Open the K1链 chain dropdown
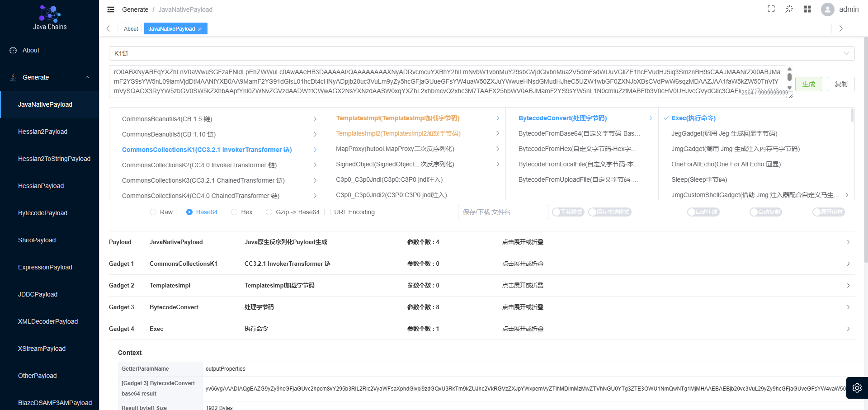 tap(481, 53)
